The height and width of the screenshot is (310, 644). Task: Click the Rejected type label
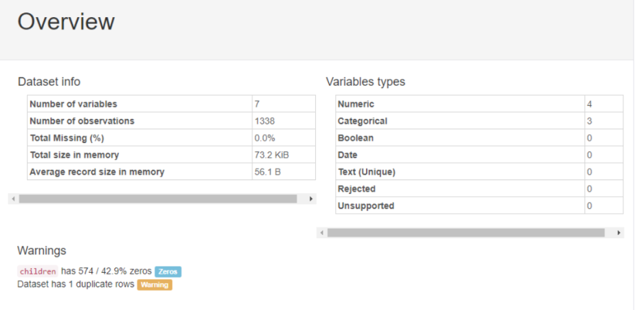point(356,189)
